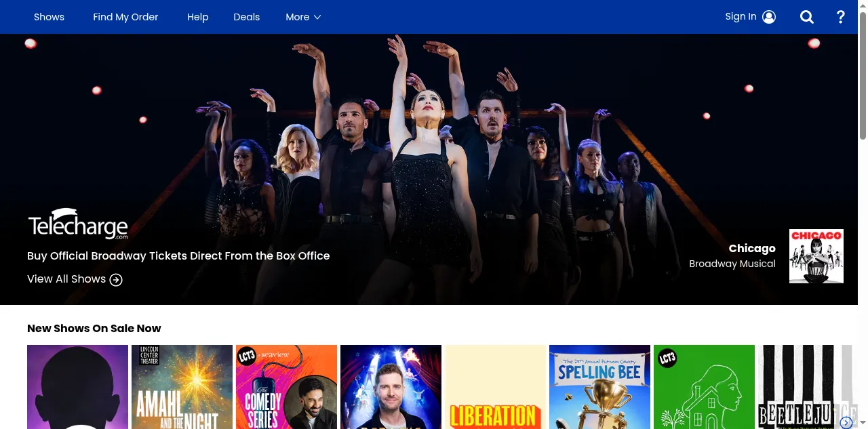Screen dimensions: 868x429
Task: Open the purple silhouette show poster
Action: point(77,387)
